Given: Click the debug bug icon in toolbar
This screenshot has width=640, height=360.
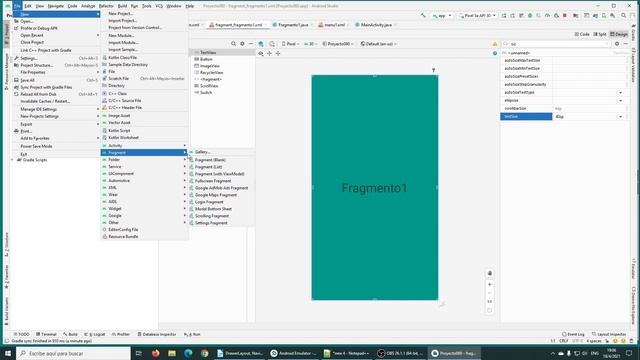Looking at the screenshot, I should [530, 16].
